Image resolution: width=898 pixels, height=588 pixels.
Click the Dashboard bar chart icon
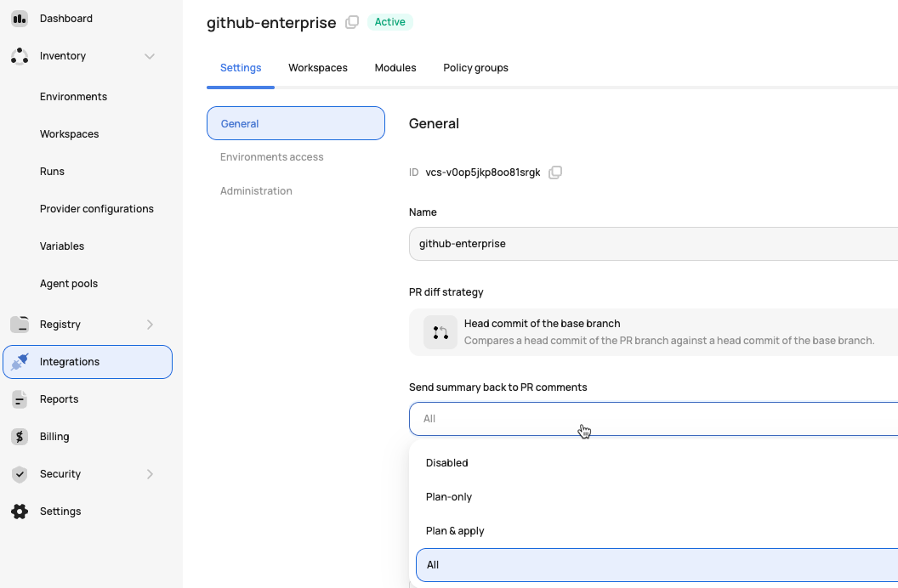pyautogui.click(x=20, y=19)
